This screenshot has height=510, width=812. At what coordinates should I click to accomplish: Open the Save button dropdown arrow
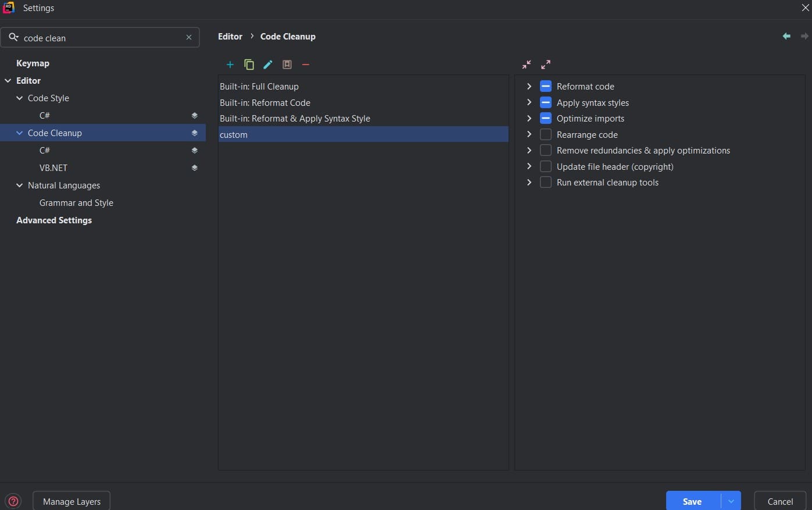point(731,501)
